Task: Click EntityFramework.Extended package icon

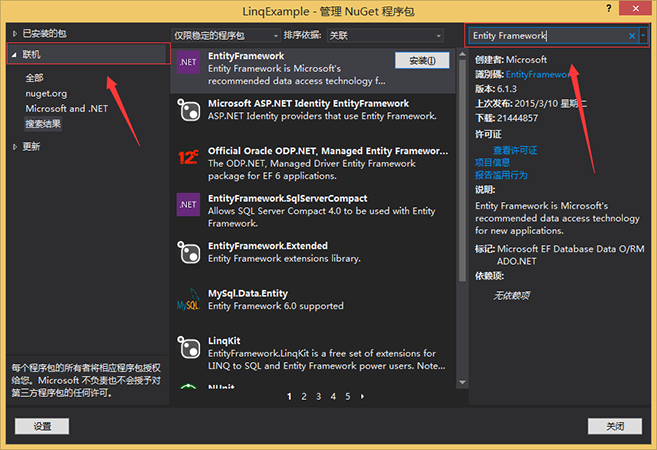Action: coord(188,252)
